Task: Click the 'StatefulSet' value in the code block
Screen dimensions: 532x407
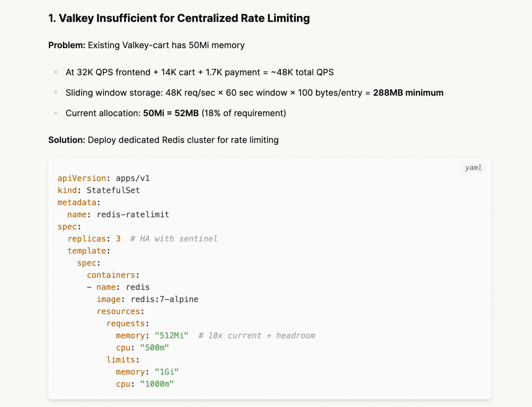Action: coord(113,190)
